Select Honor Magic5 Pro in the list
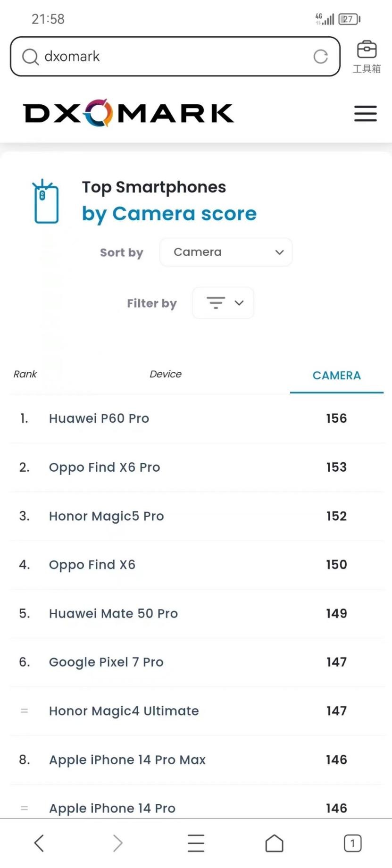The image size is (392, 868). (x=106, y=516)
